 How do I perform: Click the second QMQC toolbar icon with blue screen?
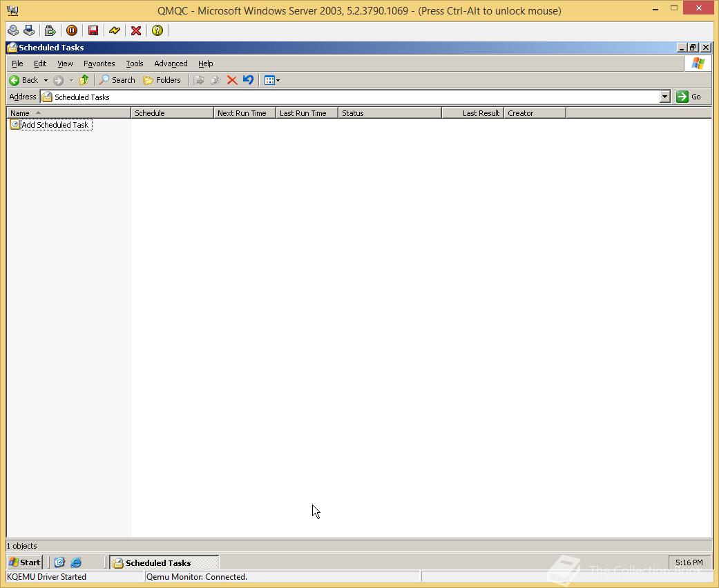(x=29, y=30)
